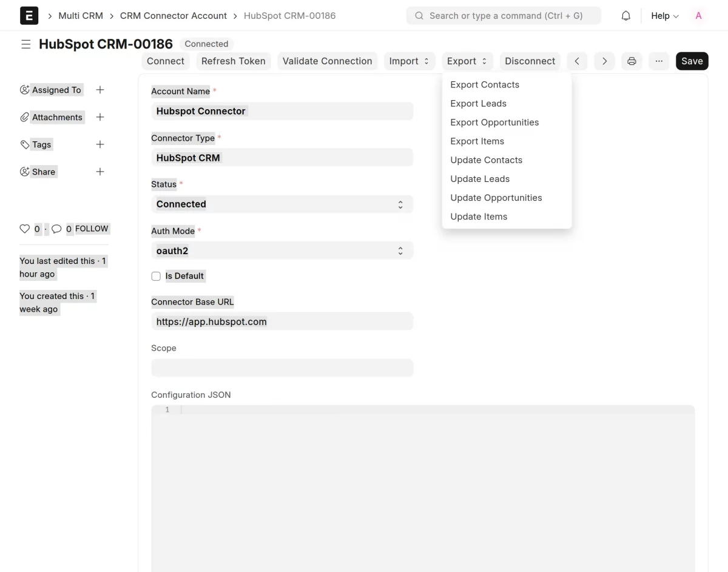The width and height of the screenshot is (728, 572).
Task: Select Update Contacts menu item
Action: 507,160
